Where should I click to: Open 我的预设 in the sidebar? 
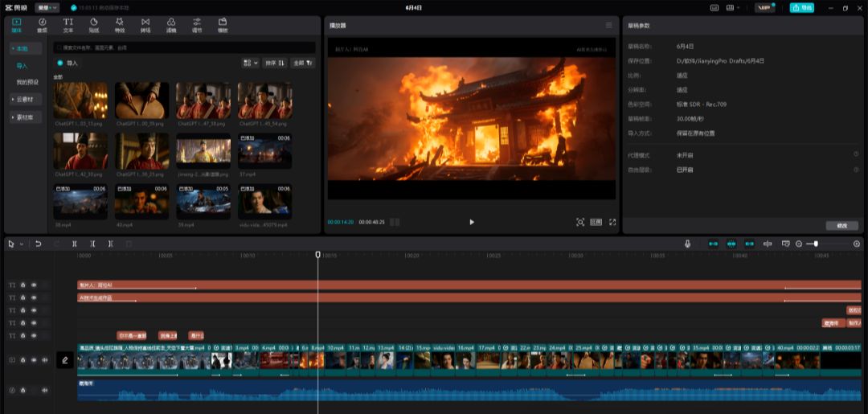[x=27, y=82]
